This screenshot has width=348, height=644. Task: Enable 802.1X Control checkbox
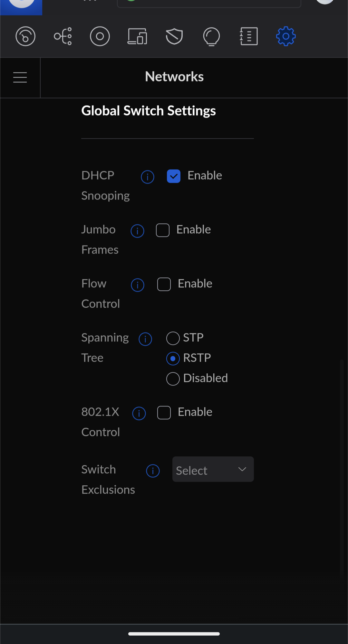point(164,413)
